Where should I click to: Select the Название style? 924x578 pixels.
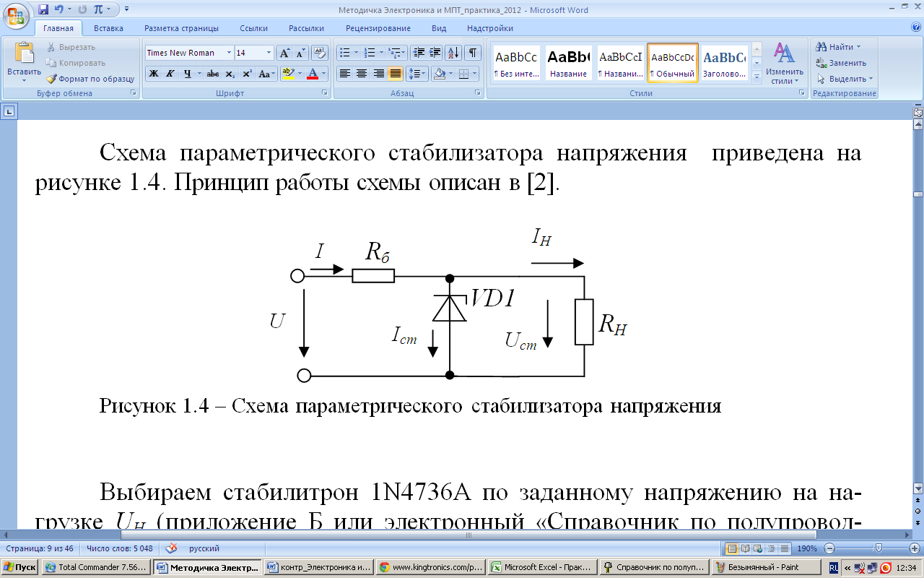click(568, 63)
